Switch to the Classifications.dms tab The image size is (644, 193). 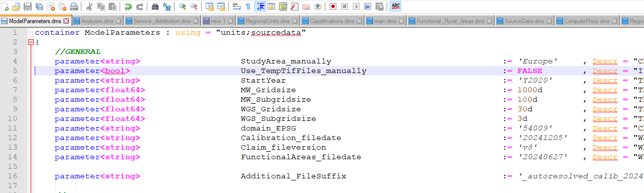[332, 21]
